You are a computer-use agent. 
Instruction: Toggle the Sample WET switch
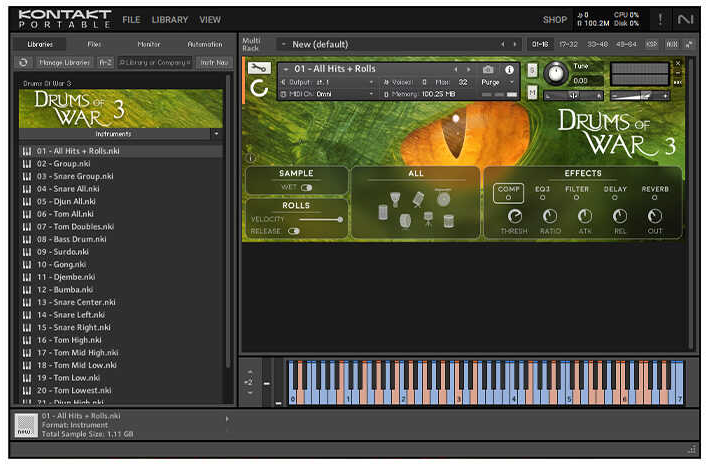(307, 188)
